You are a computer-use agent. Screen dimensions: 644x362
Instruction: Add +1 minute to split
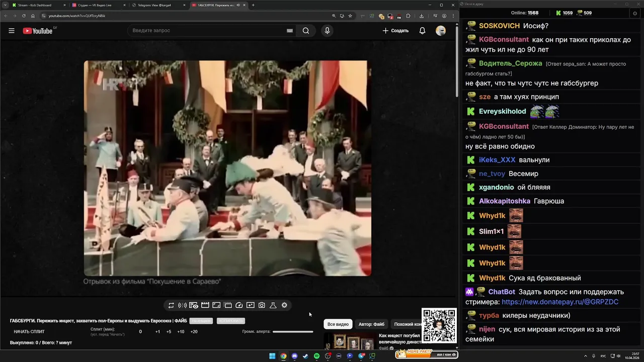tap(157, 332)
